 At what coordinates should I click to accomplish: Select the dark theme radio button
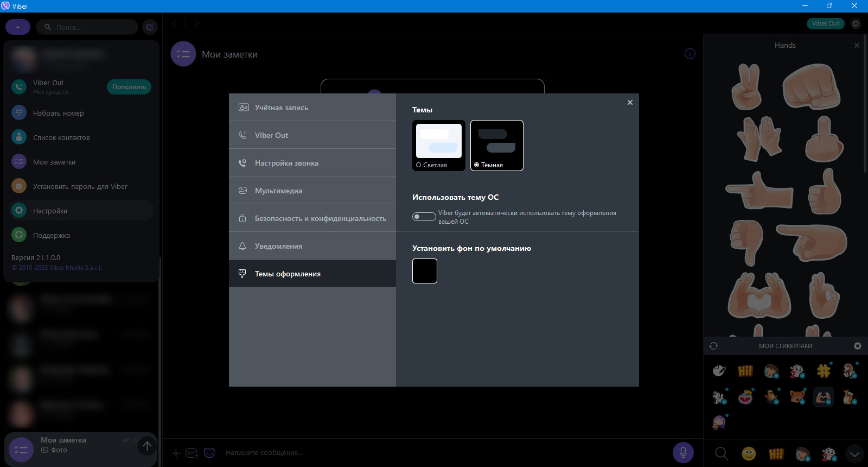476,165
